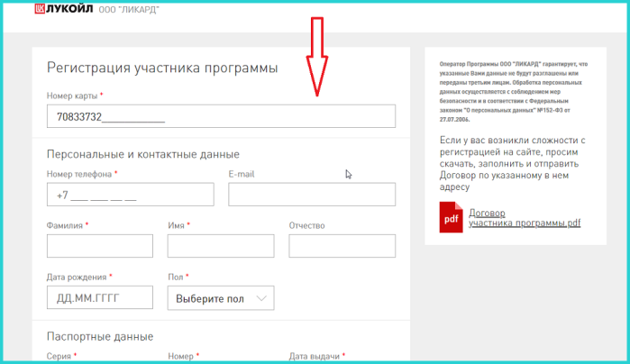The image size is (630, 364).
Task: Click the Дата выдачи label
Action: [x=315, y=356]
